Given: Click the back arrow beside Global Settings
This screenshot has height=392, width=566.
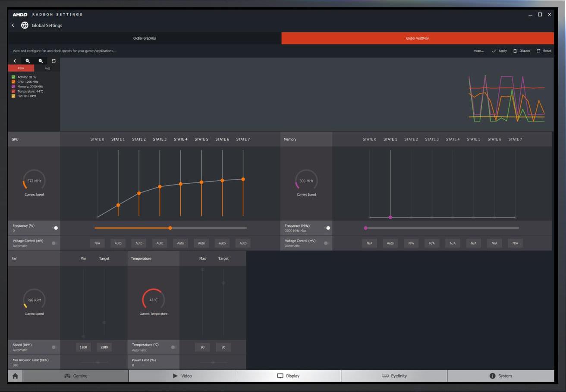Looking at the screenshot, I should click(x=13, y=25).
